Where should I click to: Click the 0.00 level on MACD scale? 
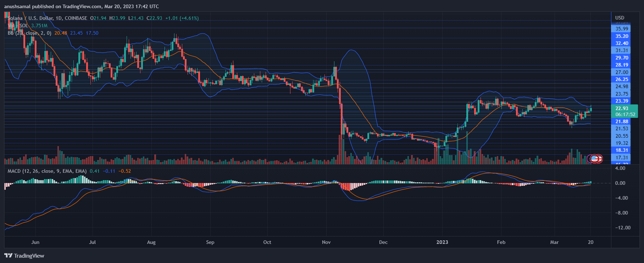coord(620,183)
